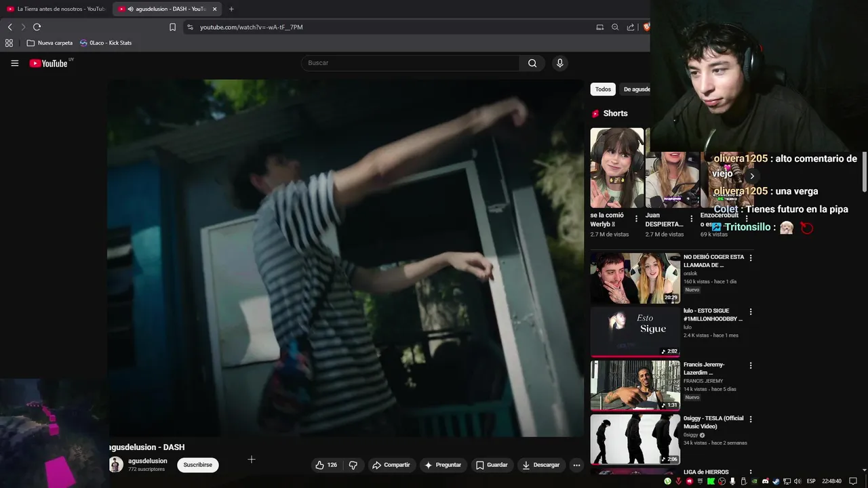The height and width of the screenshot is (488, 868).
Task: Bookmark this page via bookmark icon
Action: [172, 27]
